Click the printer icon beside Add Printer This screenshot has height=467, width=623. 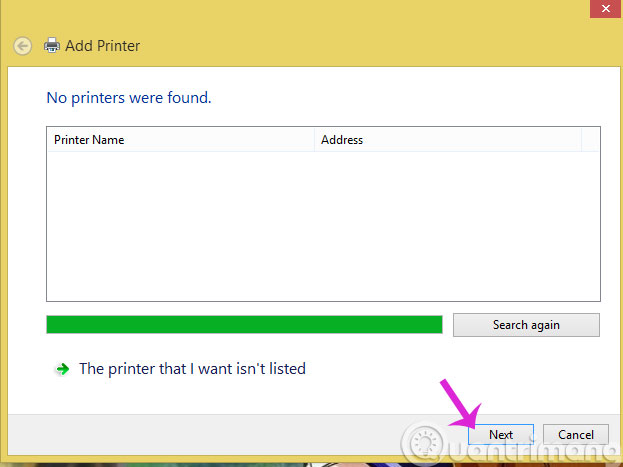(52, 46)
